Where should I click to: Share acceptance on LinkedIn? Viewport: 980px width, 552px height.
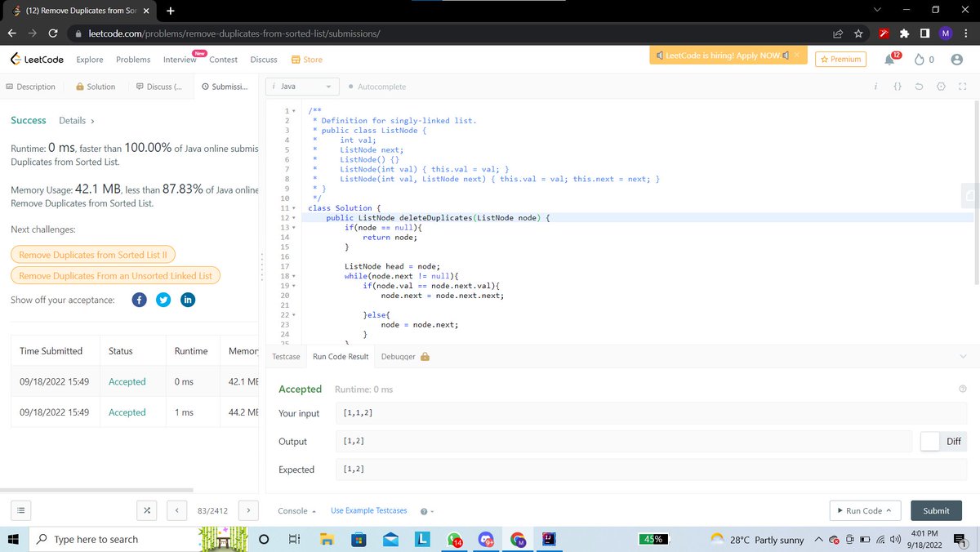187,300
